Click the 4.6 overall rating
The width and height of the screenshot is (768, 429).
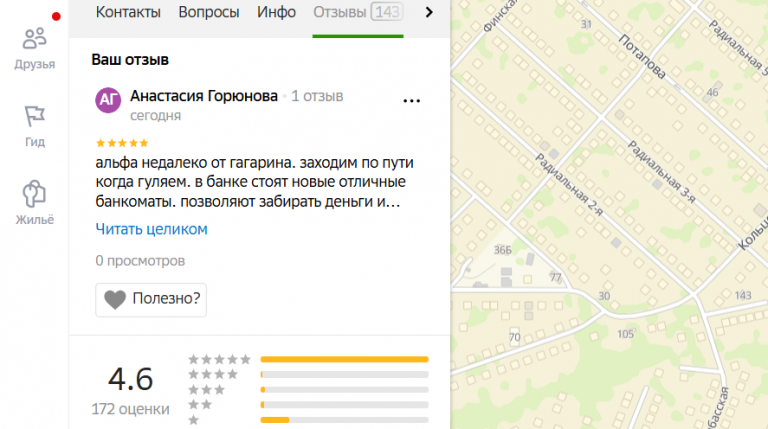click(130, 379)
